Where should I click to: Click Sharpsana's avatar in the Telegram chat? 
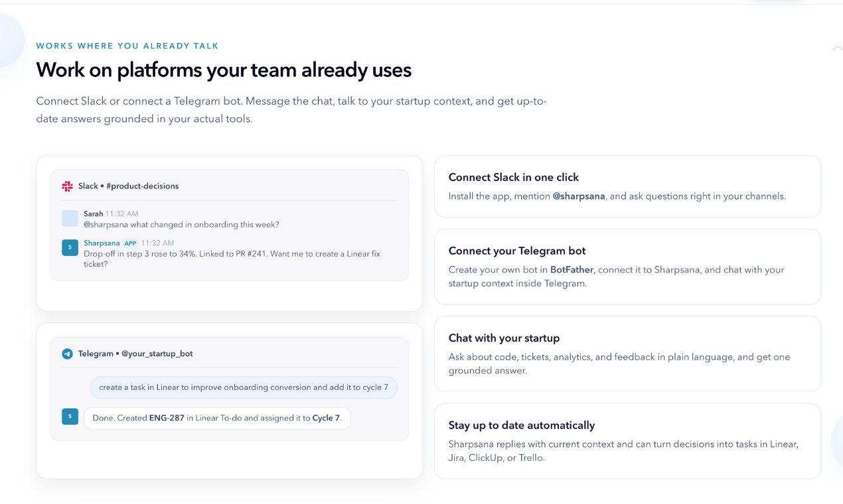coord(70,416)
